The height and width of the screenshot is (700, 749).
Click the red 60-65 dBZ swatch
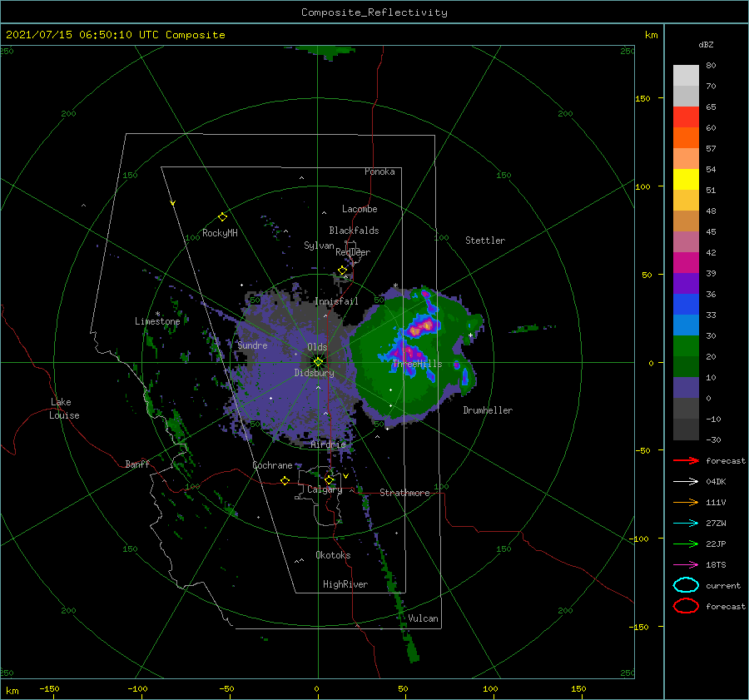click(x=686, y=117)
